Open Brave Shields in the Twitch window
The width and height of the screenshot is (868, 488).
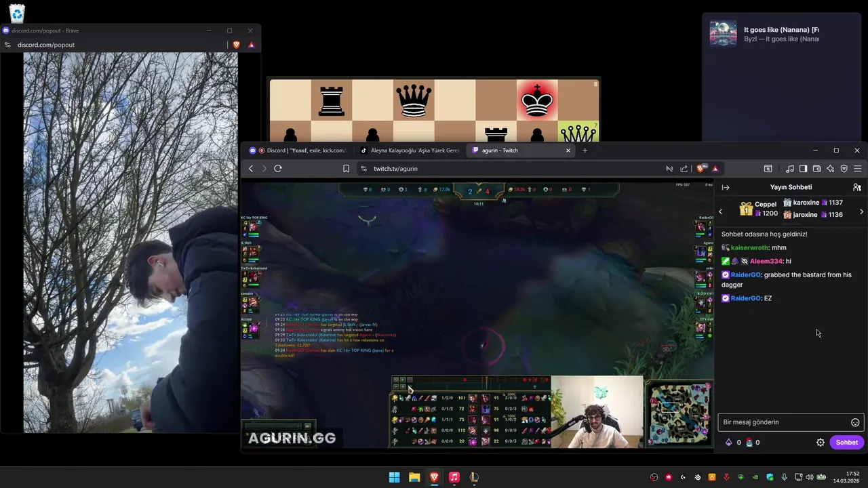click(701, 169)
